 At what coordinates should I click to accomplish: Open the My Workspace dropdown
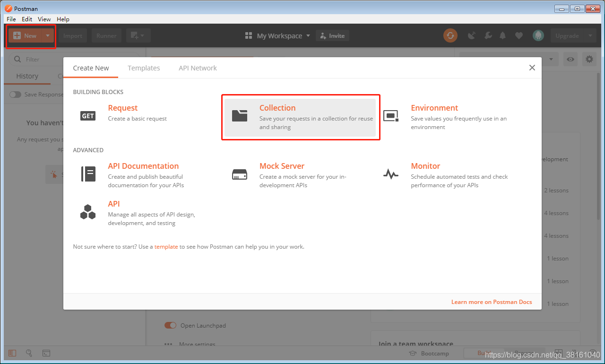tap(277, 35)
